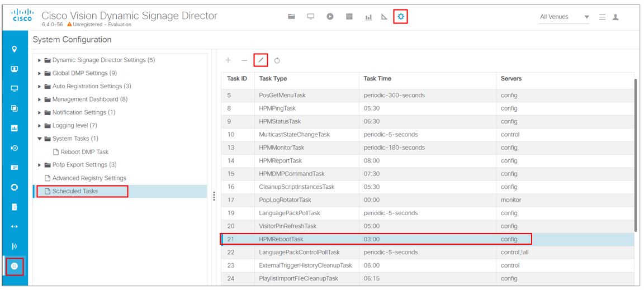Click the play circle icon in top navigation
The width and height of the screenshot is (644, 290).
coord(330,16)
